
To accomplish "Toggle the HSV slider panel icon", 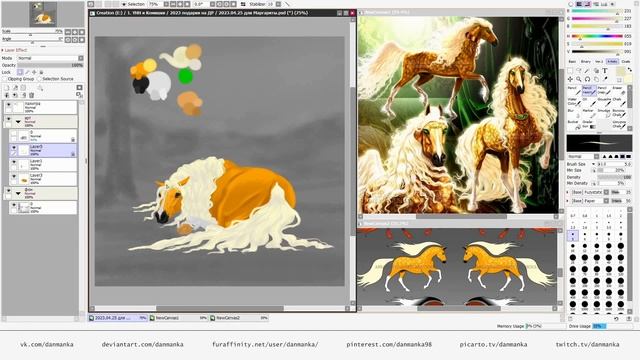I will pos(588,4).
